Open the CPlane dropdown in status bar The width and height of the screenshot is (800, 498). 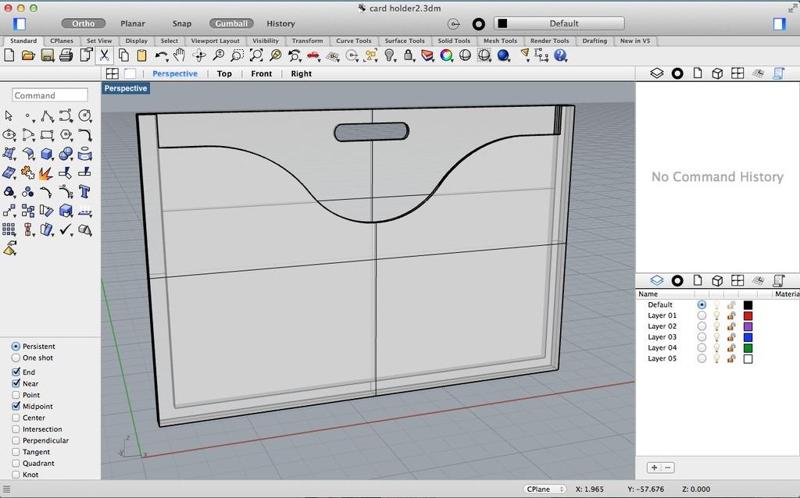coord(544,489)
